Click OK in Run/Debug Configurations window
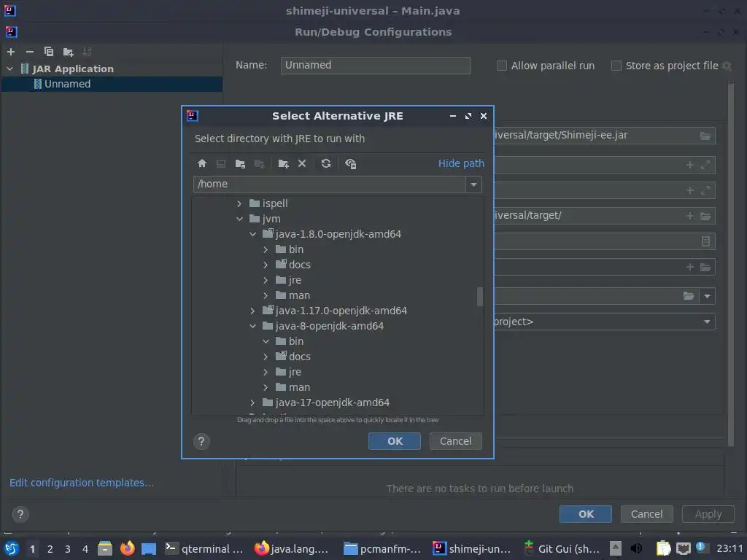The image size is (747, 560). pyautogui.click(x=586, y=514)
